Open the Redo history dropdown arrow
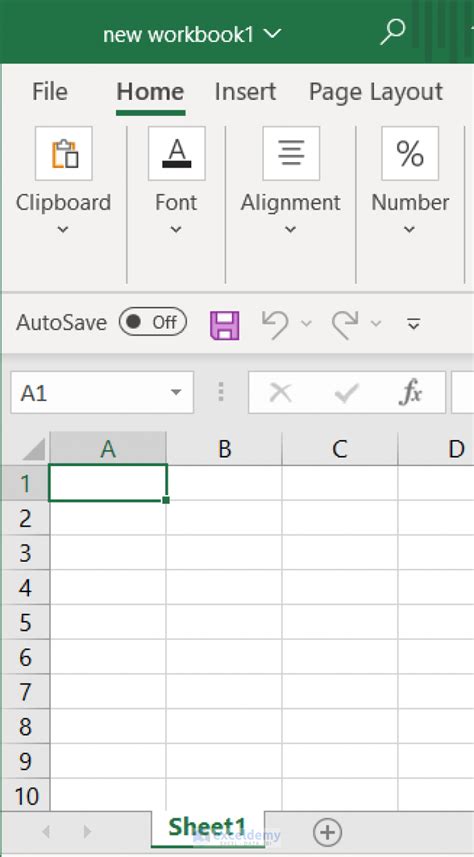This screenshot has width=474, height=857. point(376,323)
